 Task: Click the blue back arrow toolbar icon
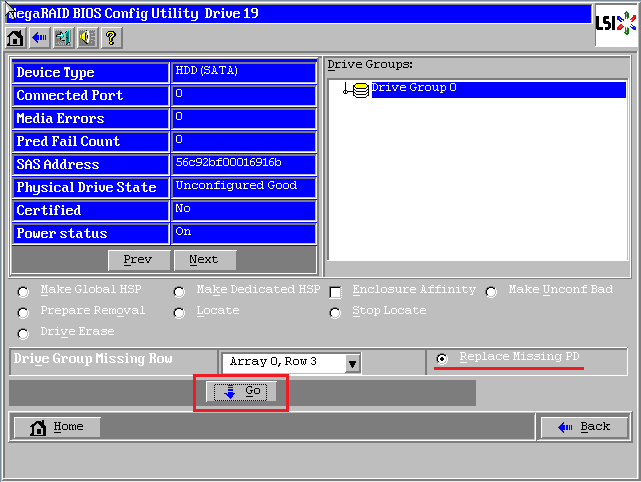click(40, 38)
